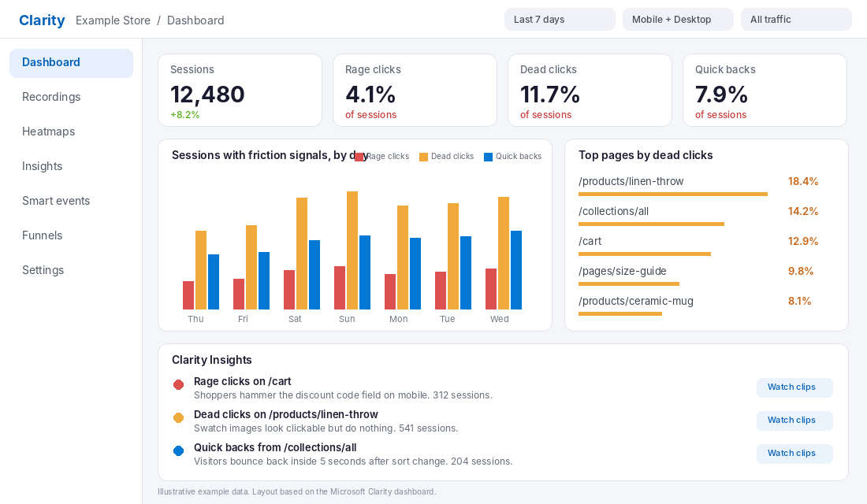Click the blue Quick backs bar for Wed
This screenshot has width=867, height=504.
tap(516, 270)
